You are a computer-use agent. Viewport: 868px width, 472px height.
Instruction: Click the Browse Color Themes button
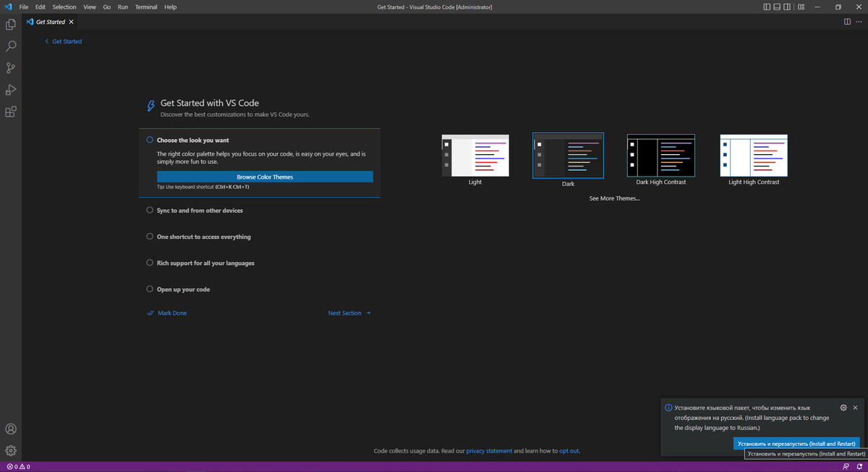click(x=265, y=177)
